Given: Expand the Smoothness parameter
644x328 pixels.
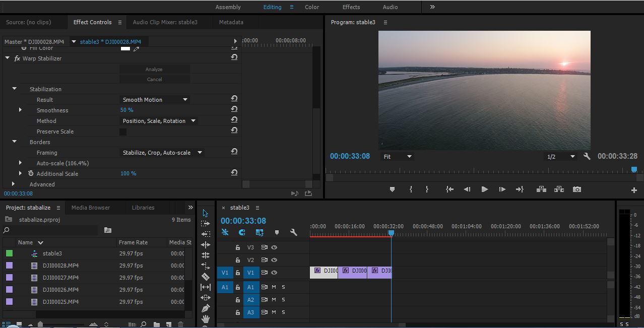Looking at the screenshot, I should pos(20,110).
